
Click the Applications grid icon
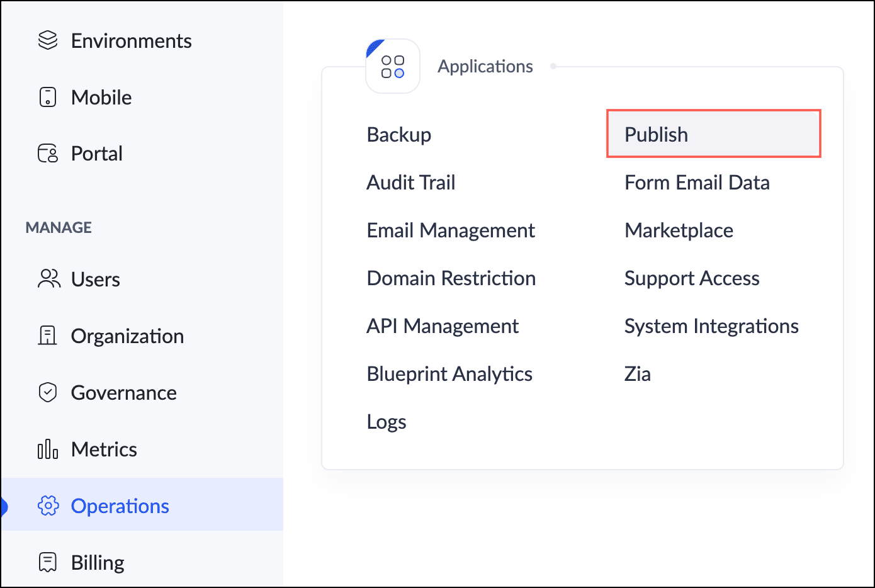point(393,67)
